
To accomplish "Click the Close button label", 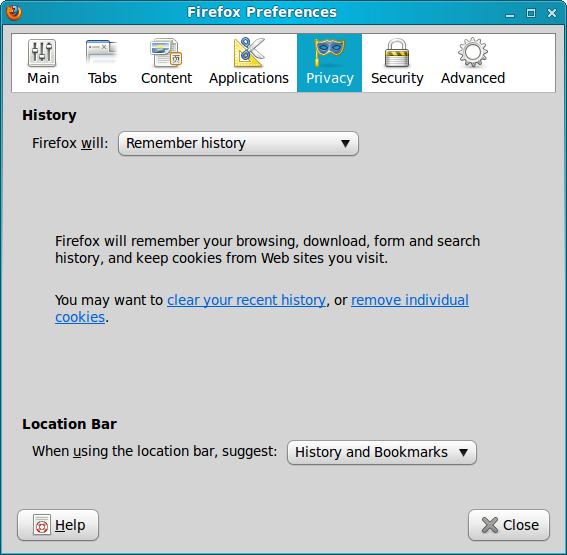I will [x=521, y=525].
